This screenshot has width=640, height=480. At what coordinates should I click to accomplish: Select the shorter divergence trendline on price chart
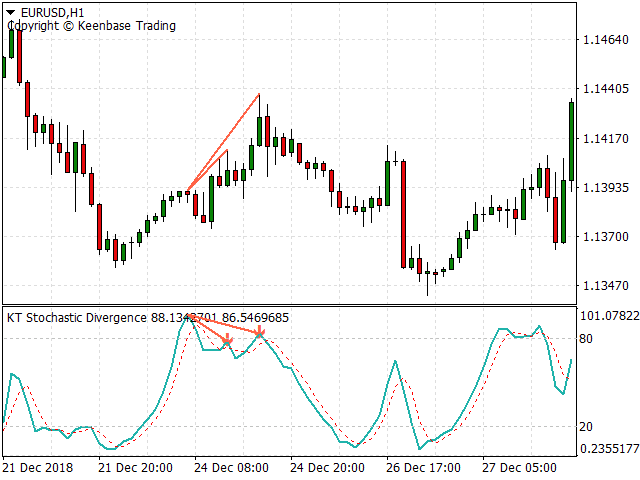point(210,168)
